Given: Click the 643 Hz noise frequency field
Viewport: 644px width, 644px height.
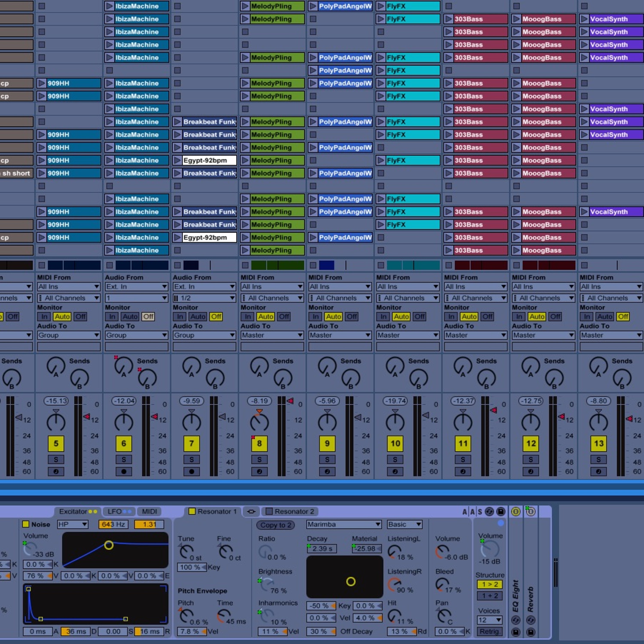Looking at the screenshot, I should [x=113, y=524].
